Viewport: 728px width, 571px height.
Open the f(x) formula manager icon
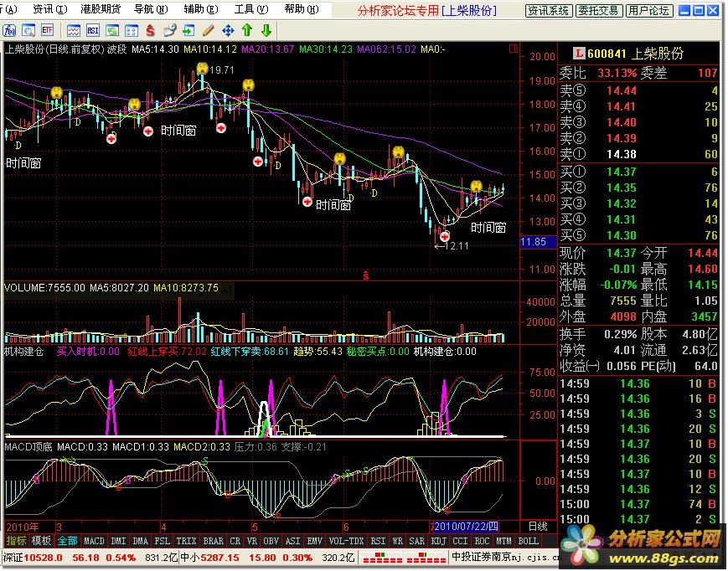pos(9,31)
